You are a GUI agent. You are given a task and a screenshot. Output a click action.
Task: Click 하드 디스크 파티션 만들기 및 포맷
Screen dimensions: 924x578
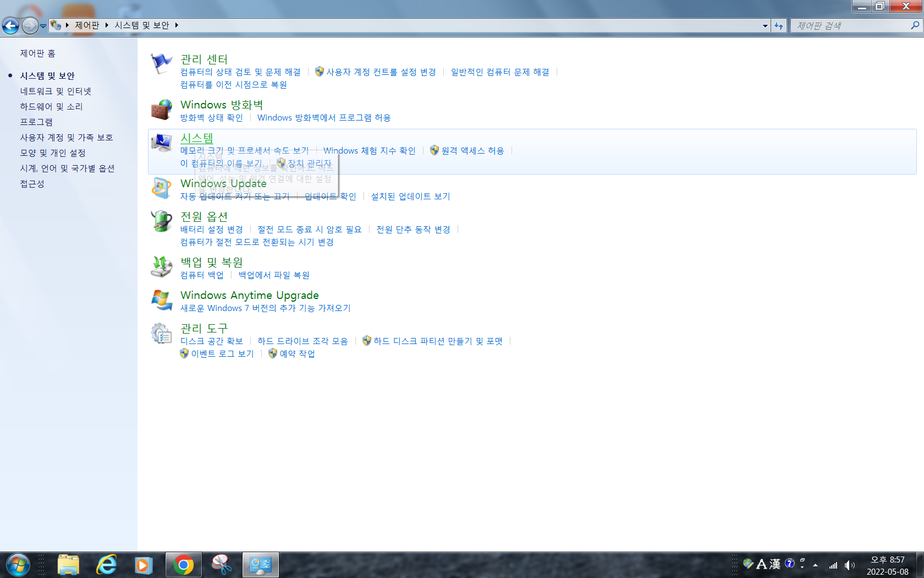[x=438, y=341]
